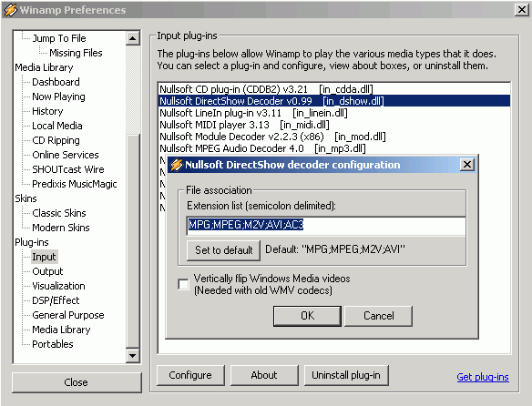Click the Configure button
532x406 pixels.
click(x=190, y=375)
